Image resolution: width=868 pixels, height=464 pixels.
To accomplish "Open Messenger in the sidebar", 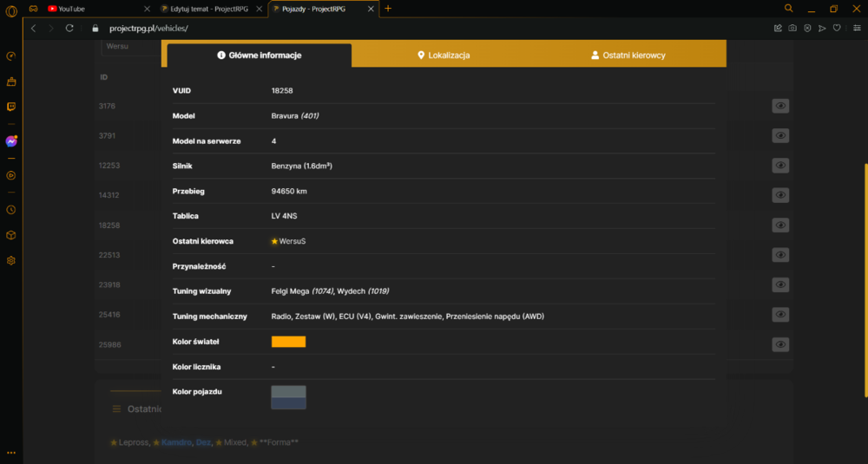I will 11,141.
